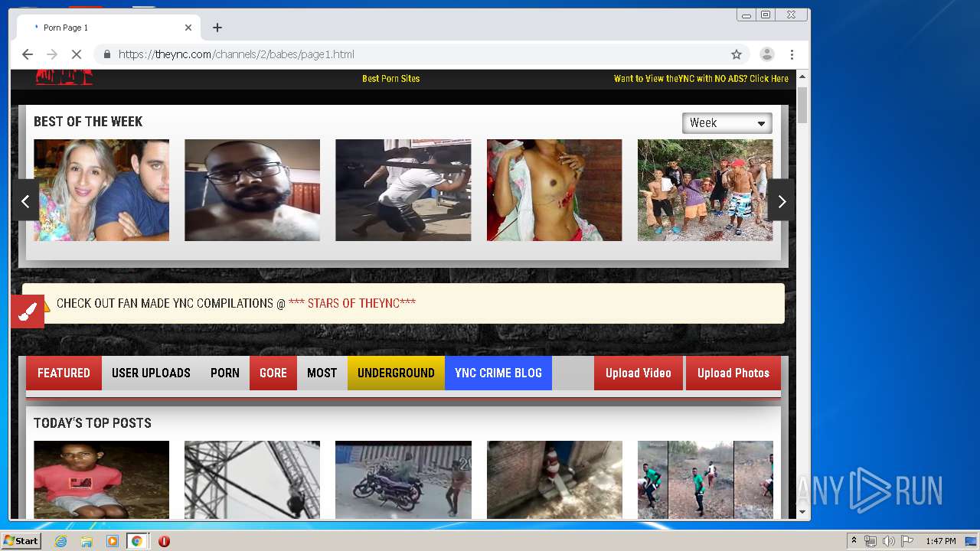Open the GORE tab
Image resolution: width=980 pixels, height=551 pixels.
point(273,373)
